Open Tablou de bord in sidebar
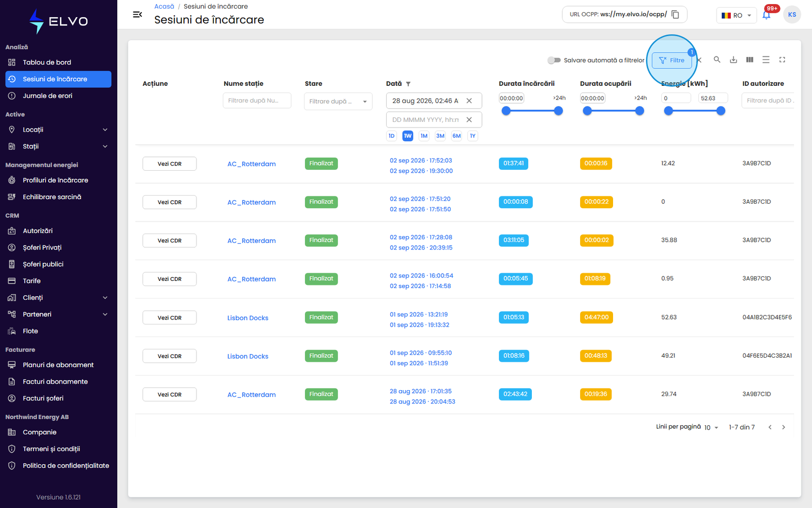 (x=58, y=62)
